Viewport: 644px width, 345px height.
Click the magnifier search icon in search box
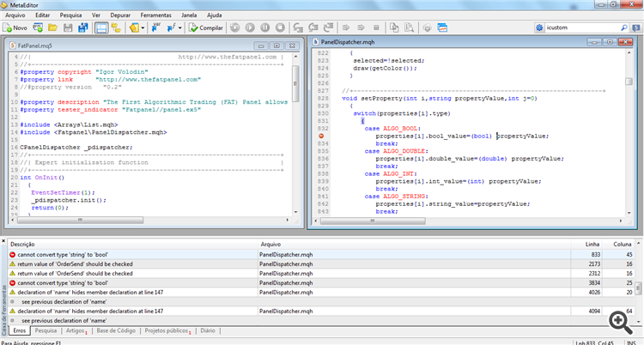pyautogui.click(x=624, y=27)
